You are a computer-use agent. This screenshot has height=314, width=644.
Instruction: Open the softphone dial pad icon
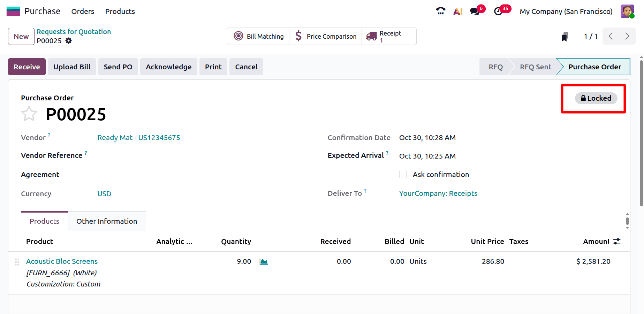440,11
